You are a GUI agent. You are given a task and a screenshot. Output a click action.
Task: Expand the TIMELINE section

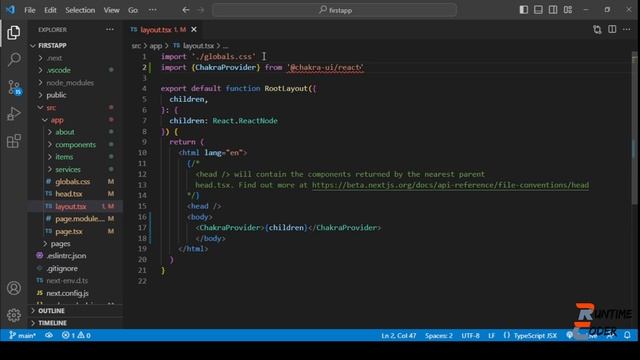tap(76, 323)
